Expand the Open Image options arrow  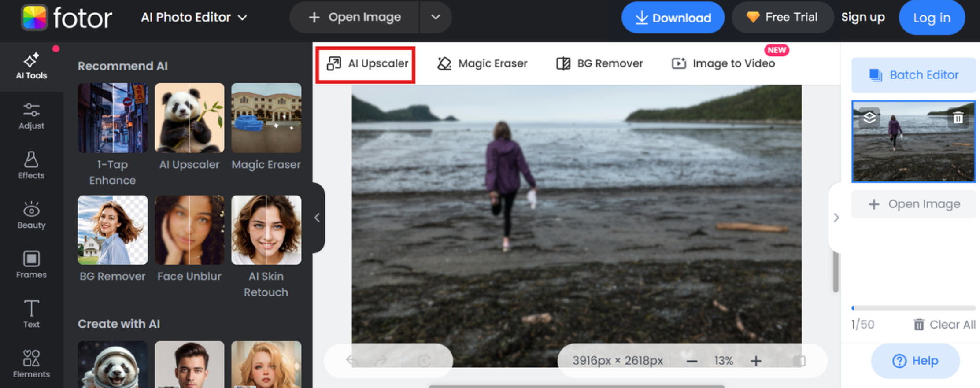pos(436,17)
